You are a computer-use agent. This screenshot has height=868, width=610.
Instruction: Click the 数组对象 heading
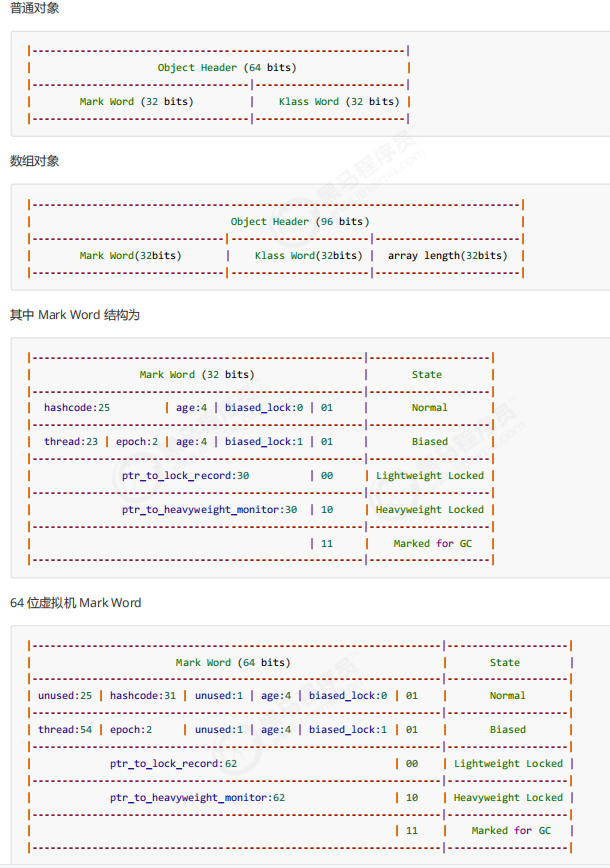(34, 161)
